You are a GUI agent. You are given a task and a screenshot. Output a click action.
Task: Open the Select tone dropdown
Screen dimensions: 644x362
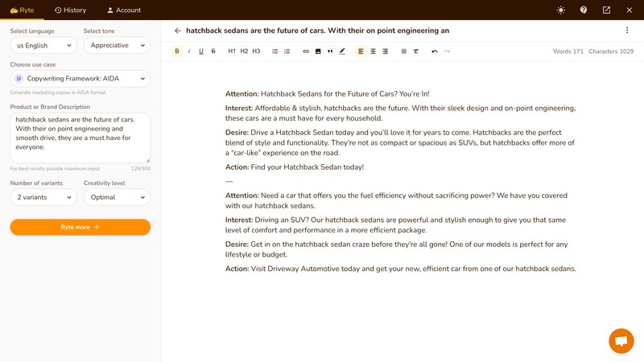coord(117,46)
